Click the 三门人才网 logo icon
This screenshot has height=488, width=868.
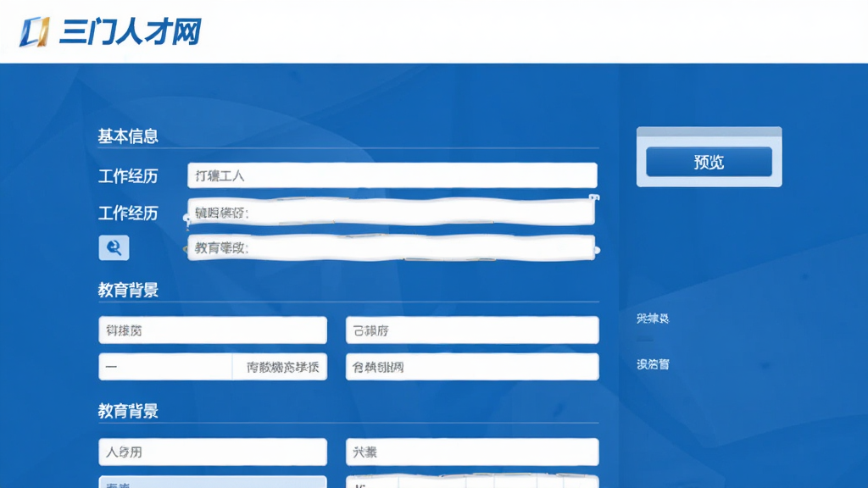pos(35,31)
